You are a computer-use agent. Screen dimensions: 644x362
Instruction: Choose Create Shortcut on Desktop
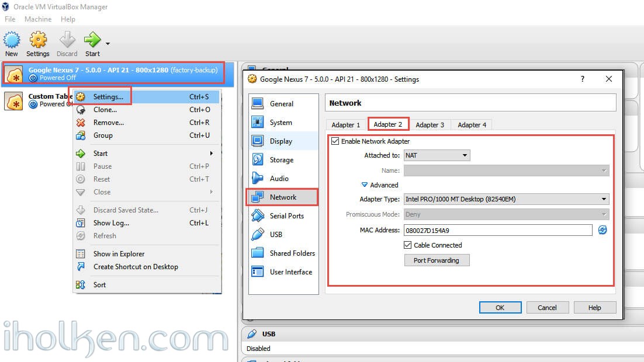click(x=147, y=267)
